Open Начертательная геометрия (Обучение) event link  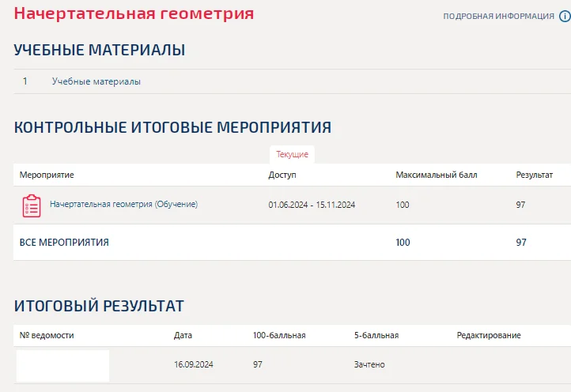coord(124,204)
